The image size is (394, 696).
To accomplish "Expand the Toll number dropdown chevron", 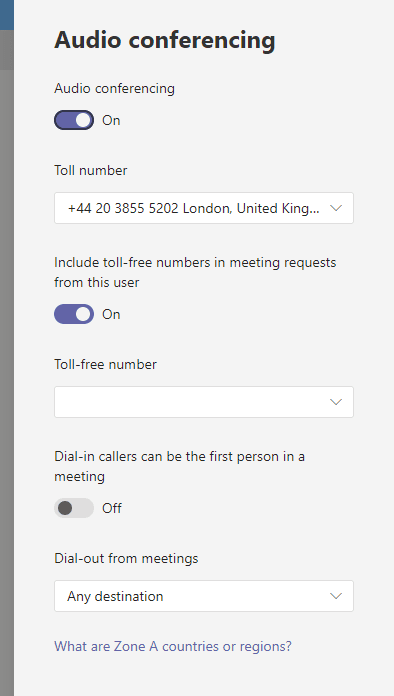I will (x=336, y=208).
